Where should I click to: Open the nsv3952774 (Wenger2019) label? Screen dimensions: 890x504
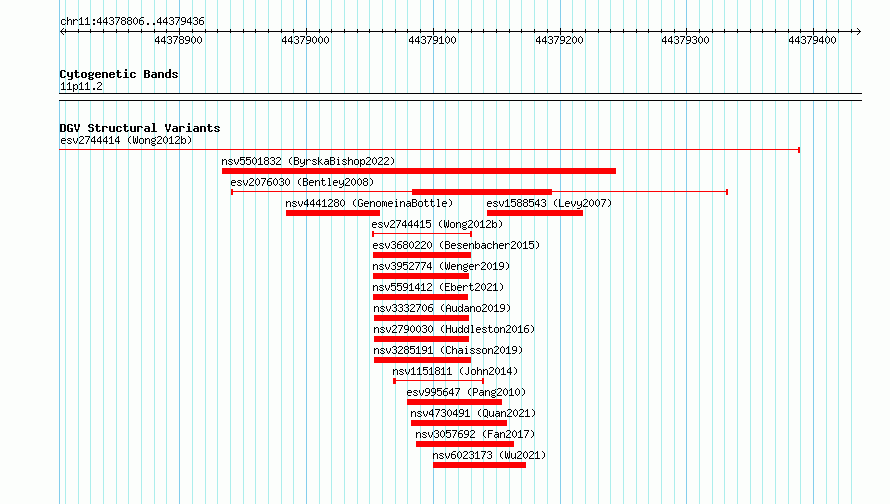(441, 266)
